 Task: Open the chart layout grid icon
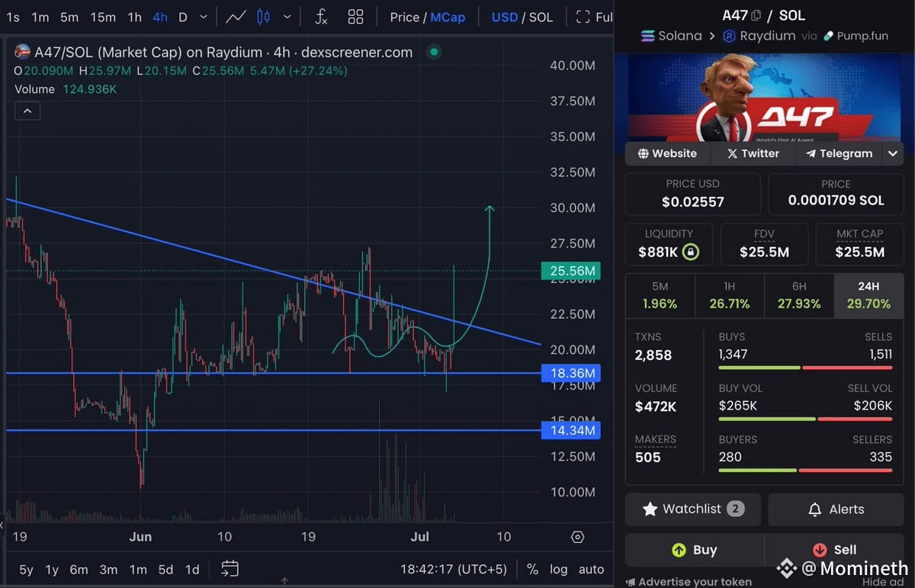click(x=355, y=17)
